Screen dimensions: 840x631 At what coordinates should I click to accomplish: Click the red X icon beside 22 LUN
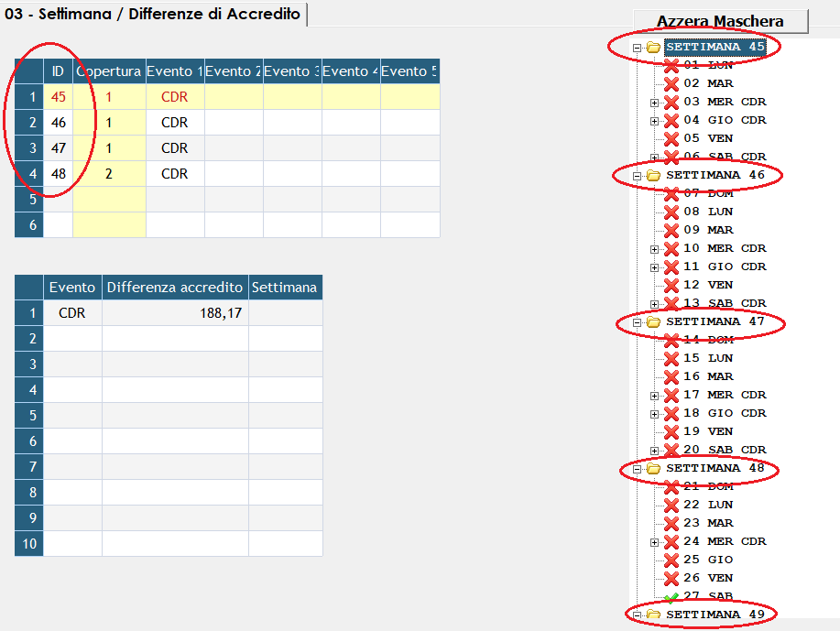point(671,505)
